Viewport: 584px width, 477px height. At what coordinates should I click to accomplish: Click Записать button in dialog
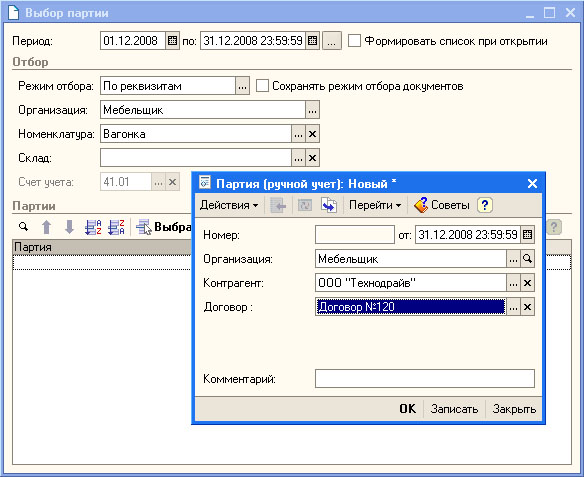coord(454,409)
